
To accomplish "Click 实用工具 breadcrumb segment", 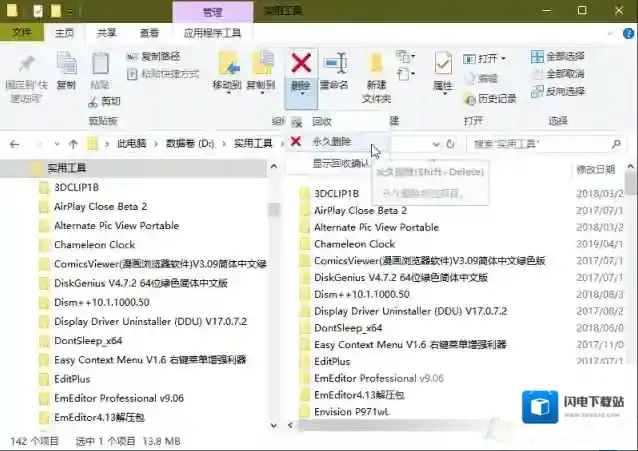I will (x=253, y=144).
